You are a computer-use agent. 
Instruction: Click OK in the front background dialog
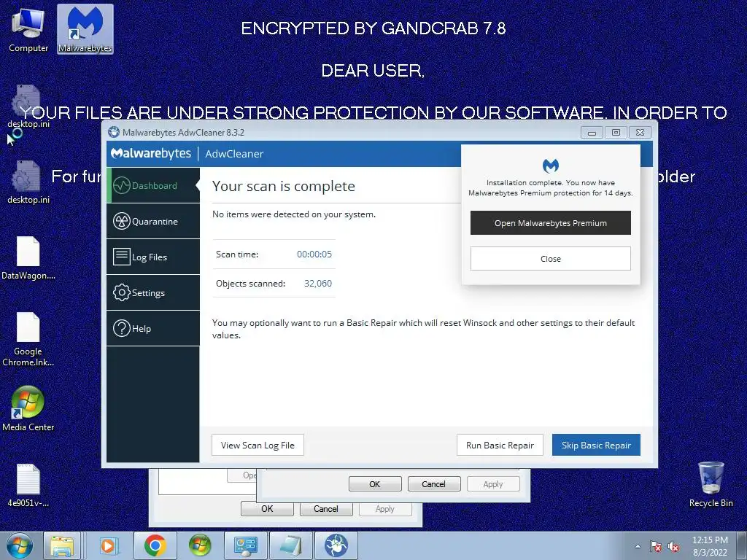point(375,484)
